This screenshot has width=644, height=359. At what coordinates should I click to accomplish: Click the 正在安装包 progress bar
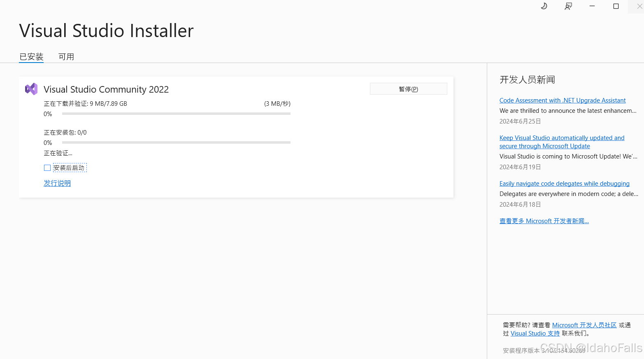click(176, 142)
